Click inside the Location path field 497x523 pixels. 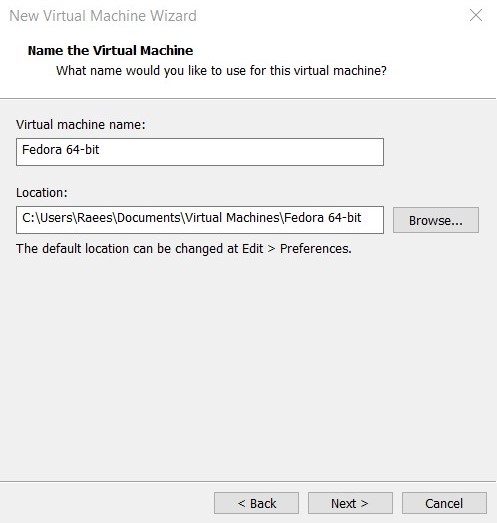click(200, 220)
